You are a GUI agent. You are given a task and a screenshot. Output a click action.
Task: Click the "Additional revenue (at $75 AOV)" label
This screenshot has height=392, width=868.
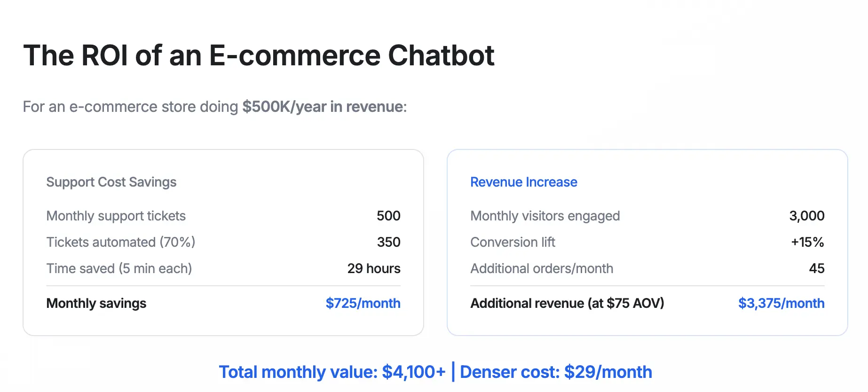567,303
